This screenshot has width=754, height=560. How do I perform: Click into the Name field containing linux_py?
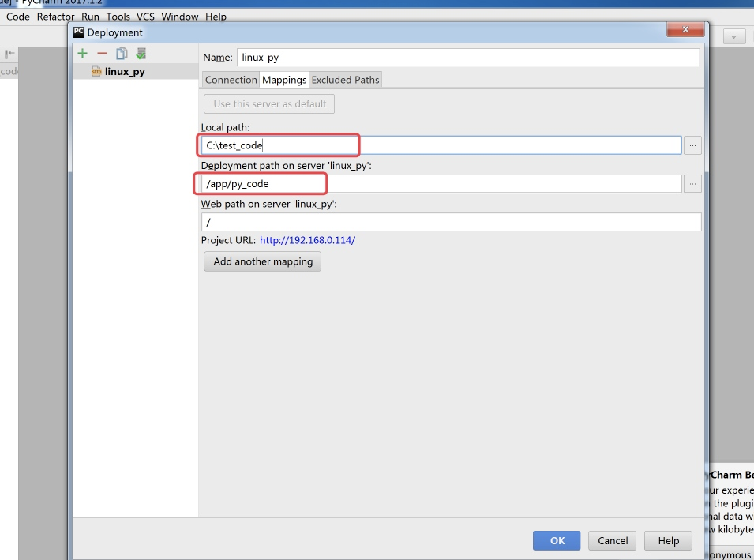[468, 57]
